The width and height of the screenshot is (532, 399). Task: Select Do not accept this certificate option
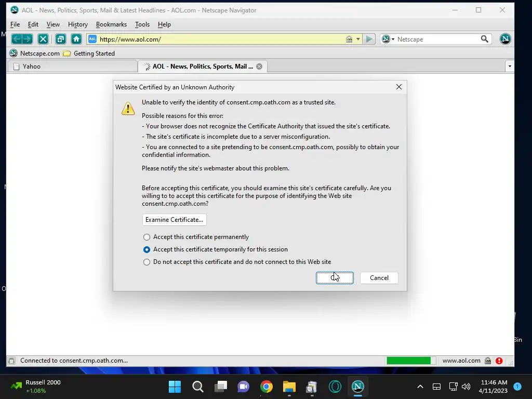237,262
